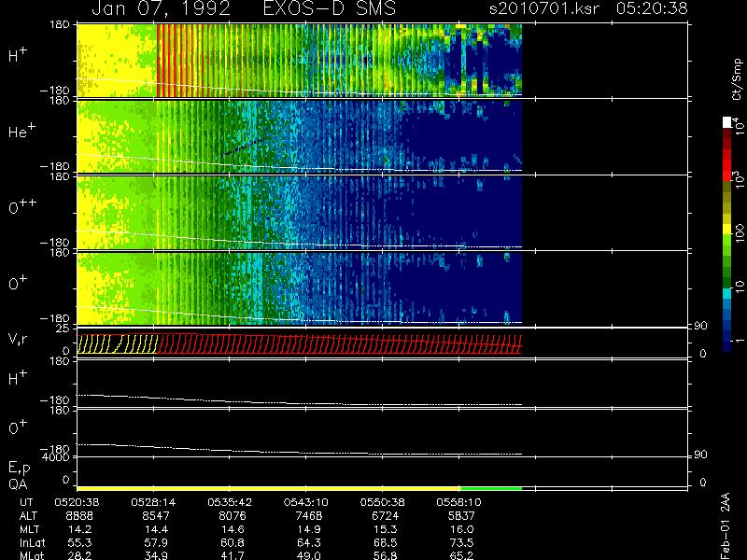Click altitude value 8547
Viewport: 747px width, 560px height.
point(156,516)
